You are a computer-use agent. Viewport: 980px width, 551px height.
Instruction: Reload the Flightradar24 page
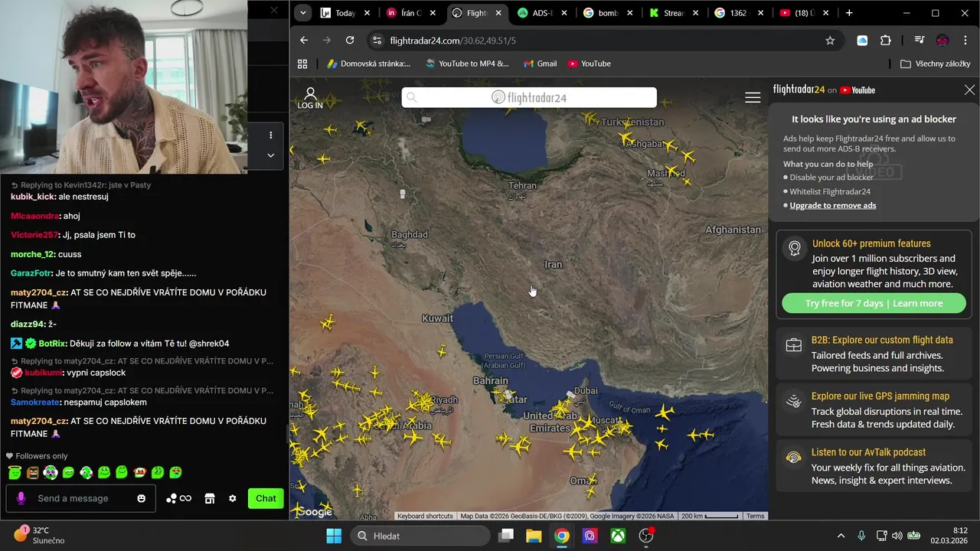point(350,41)
